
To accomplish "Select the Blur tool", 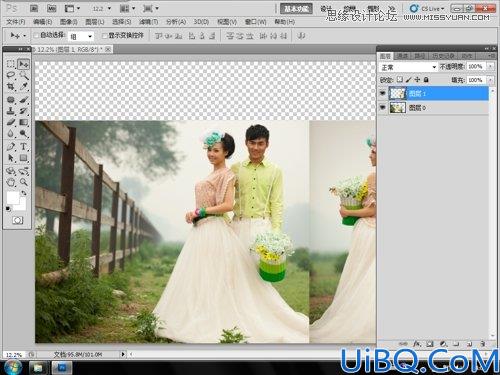I will point(11,134).
